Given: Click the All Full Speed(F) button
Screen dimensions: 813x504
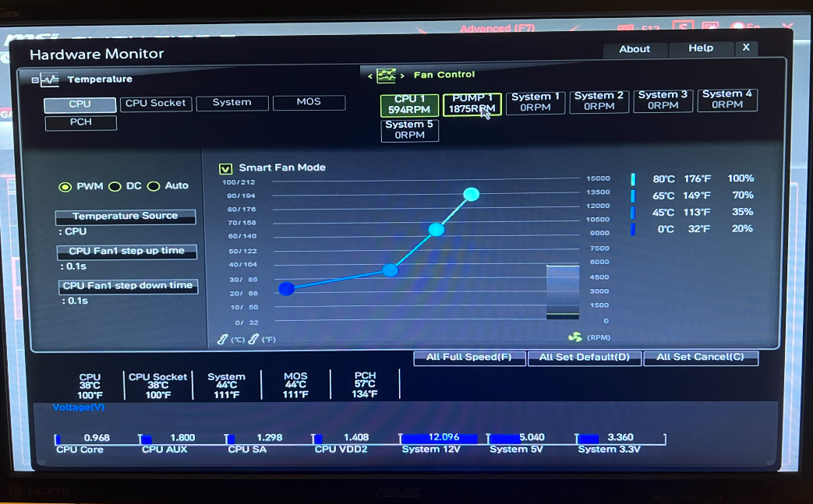Looking at the screenshot, I should coord(469,358).
